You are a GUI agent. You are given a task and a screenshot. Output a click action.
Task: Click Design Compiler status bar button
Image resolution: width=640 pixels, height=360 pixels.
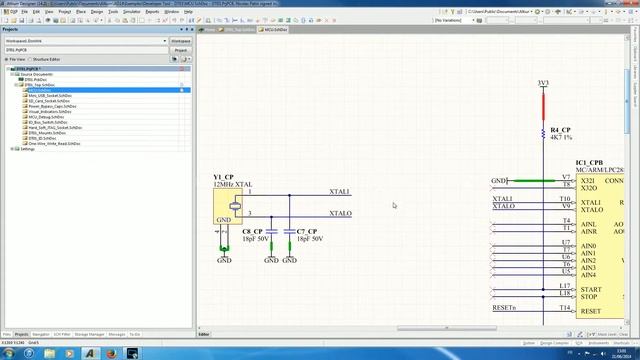(554, 343)
